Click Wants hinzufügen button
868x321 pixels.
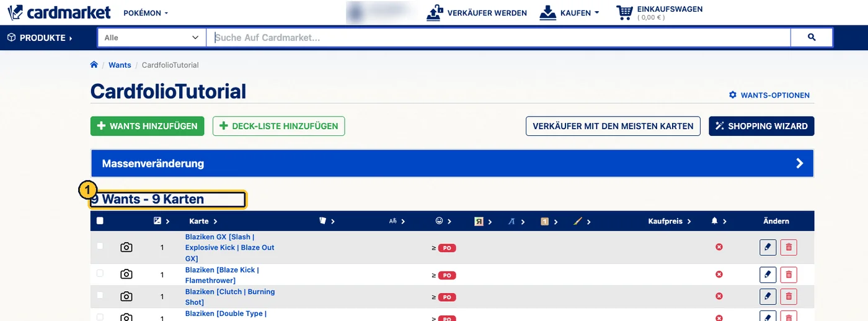point(148,126)
